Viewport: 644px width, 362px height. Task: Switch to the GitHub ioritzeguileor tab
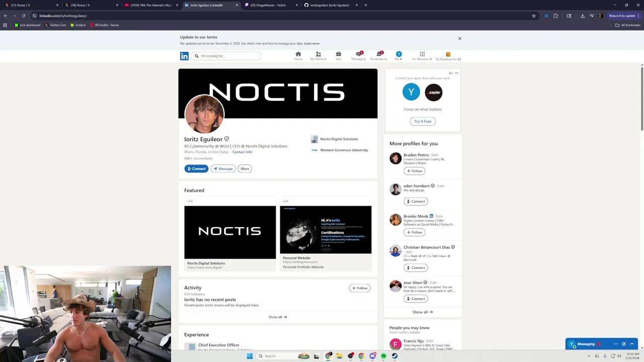click(x=330, y=5)
